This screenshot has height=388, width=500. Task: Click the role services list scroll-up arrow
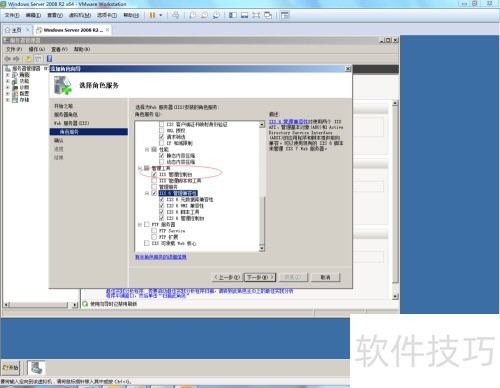[262, 124]
